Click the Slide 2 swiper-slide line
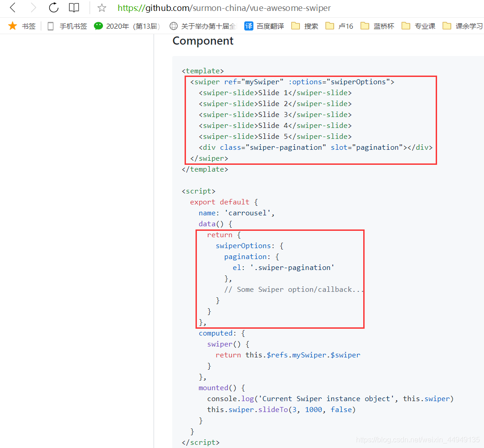484x448 pixels. point(275,104)
